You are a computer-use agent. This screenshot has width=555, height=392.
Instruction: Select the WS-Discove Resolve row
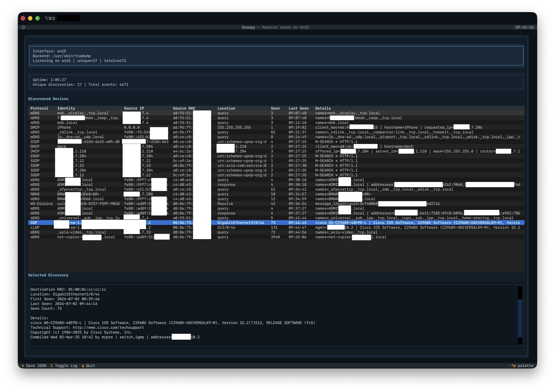pyautogui.click(x=276, y=204)
